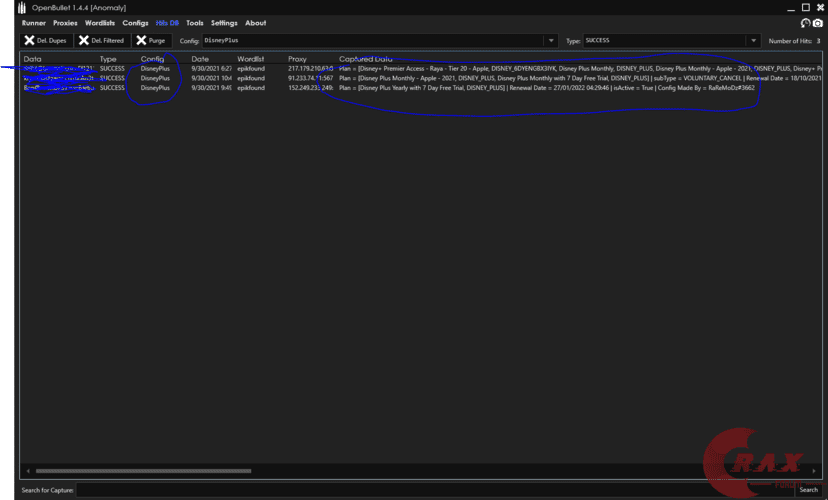The image size is (828, 500).
Task: Click the X icon of Purge
Action: click(141, 41)
